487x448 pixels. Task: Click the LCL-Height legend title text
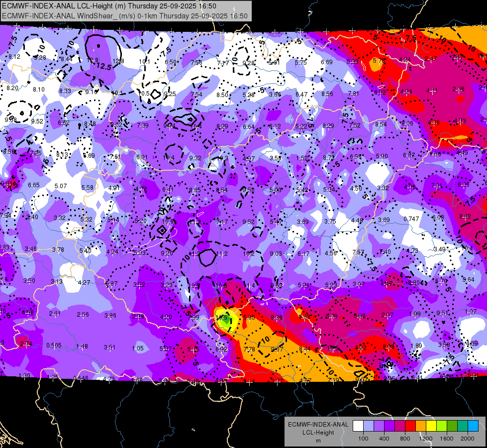pos(318,433)
